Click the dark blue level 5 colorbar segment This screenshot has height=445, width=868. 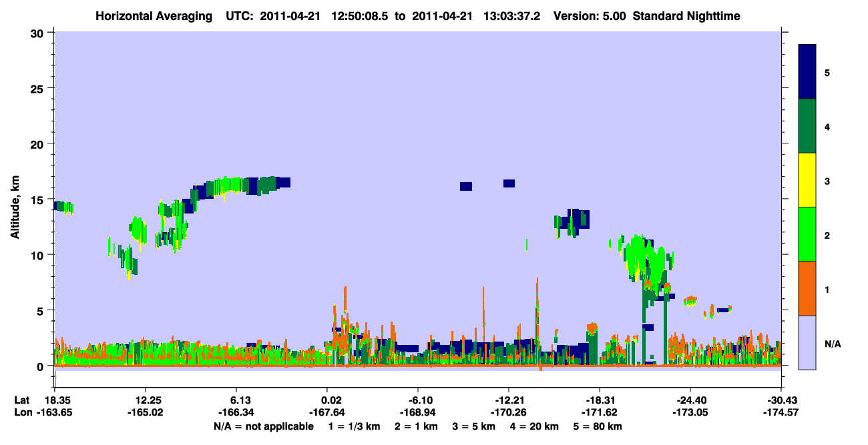[807, 72]
